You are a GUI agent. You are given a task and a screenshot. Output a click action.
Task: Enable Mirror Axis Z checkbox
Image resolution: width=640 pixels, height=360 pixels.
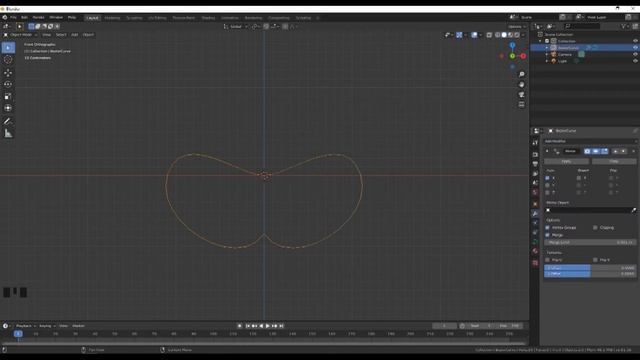pos(547,192)
